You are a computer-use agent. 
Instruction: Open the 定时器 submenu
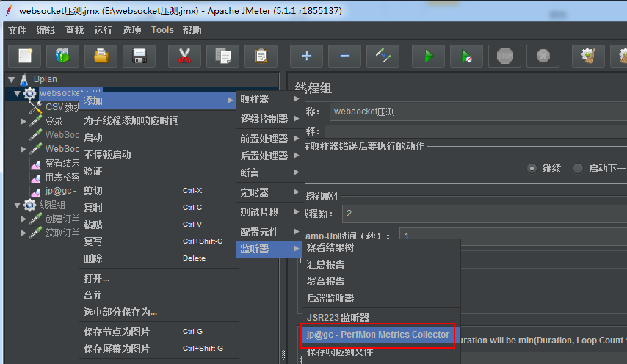270,192
